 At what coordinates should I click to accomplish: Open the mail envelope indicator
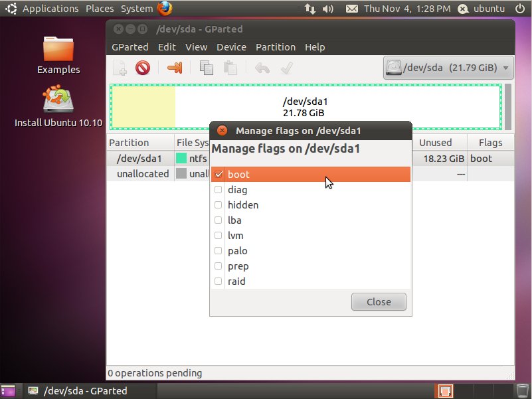tap(352, 9)
